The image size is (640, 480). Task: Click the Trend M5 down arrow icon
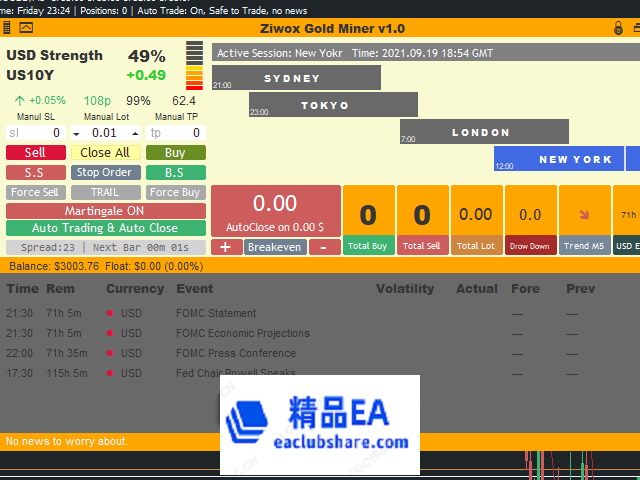[584, 215]
